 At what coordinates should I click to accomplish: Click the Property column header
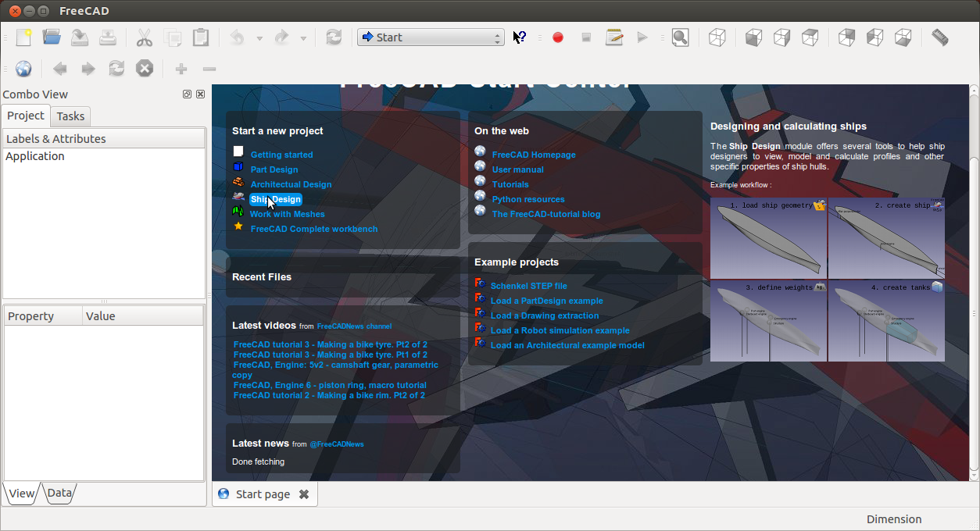pyautogui.click(x=43, y=316)
